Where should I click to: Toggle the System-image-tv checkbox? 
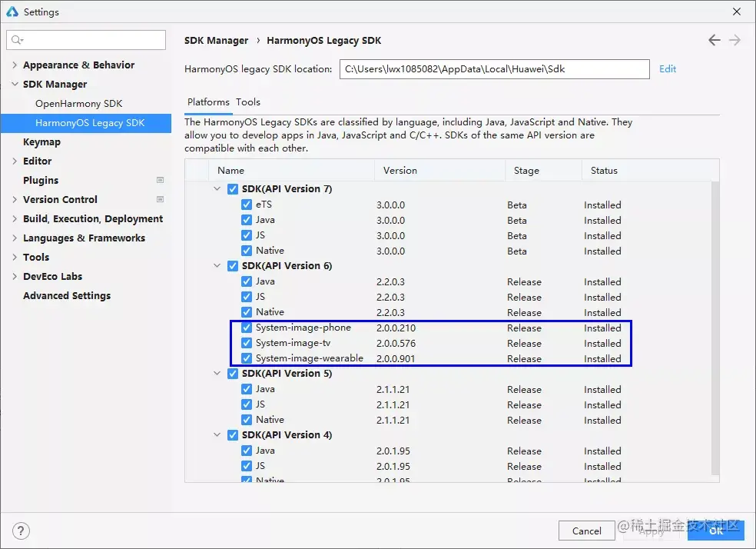(x=247, y=343)
